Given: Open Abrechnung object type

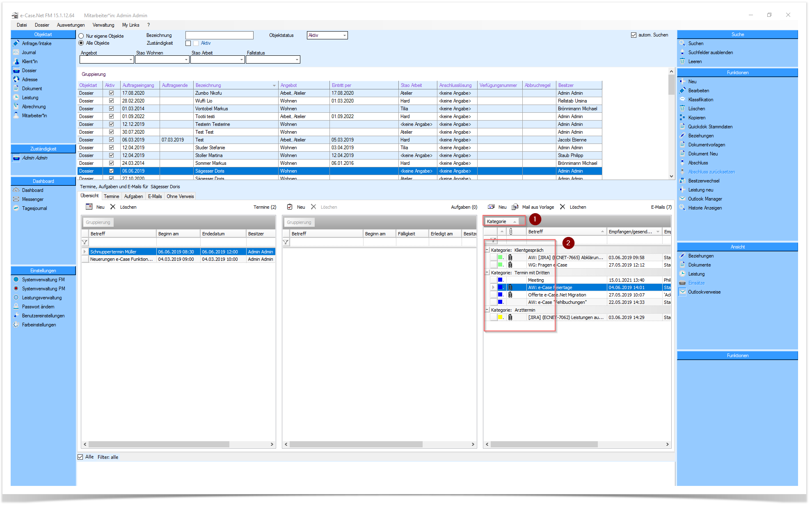Looking at the screenshot, I should tap(34, 107).
